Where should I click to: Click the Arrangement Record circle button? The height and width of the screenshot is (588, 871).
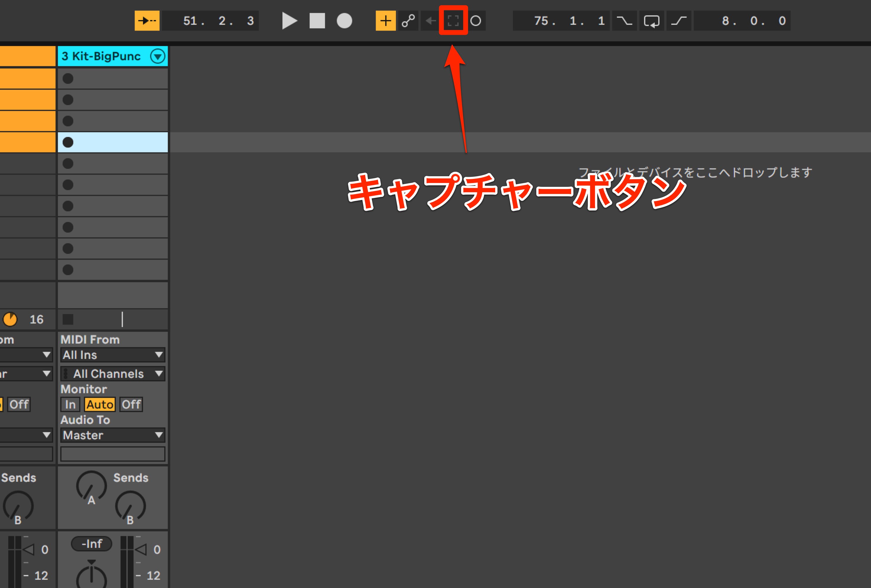coord(344,21)
